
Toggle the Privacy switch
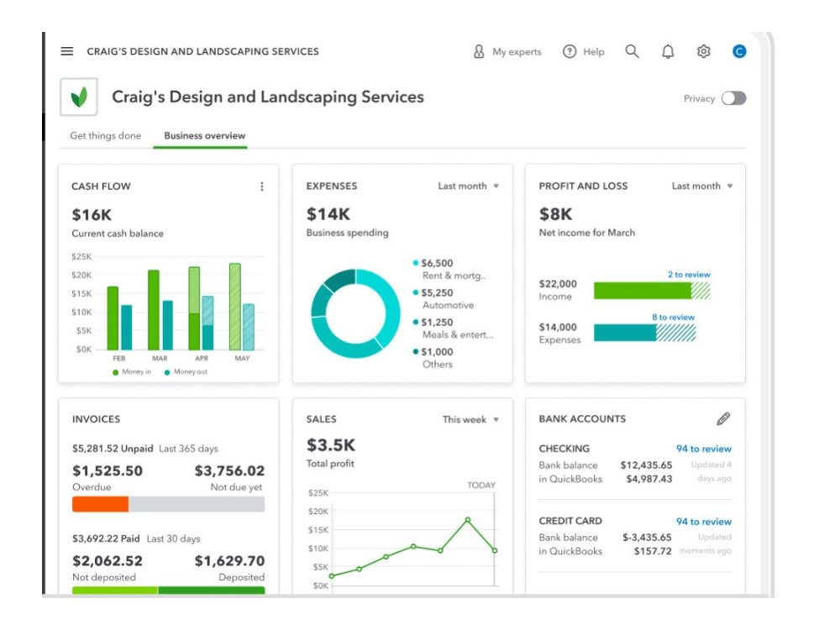tap(734, 98)
